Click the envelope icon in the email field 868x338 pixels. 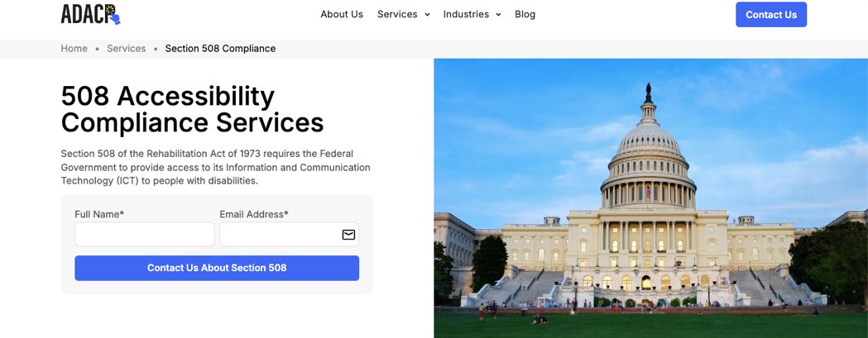[x=348, y=235]
